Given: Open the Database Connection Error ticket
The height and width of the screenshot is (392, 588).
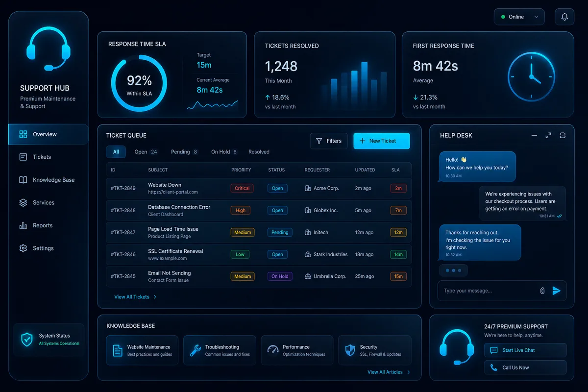Looking at the screenshot, I should point(259,210).
